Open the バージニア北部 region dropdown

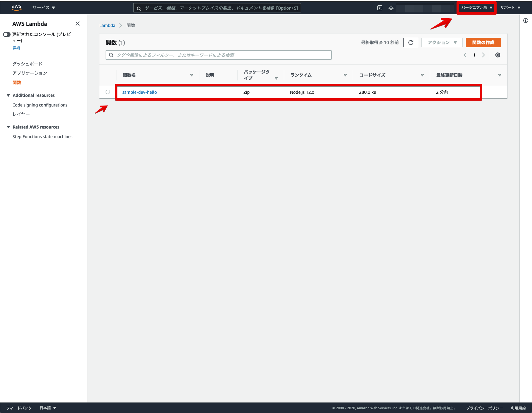(477, 8)
